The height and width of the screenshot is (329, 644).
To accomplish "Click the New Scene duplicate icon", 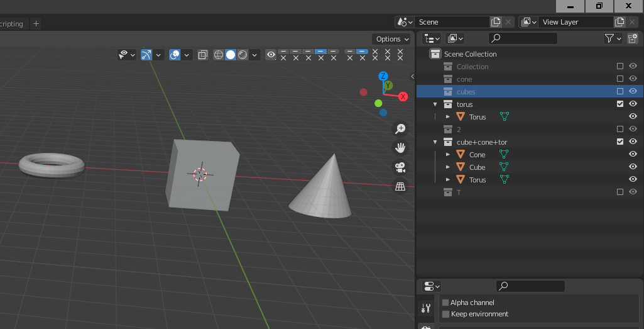I will pos(496,22).
